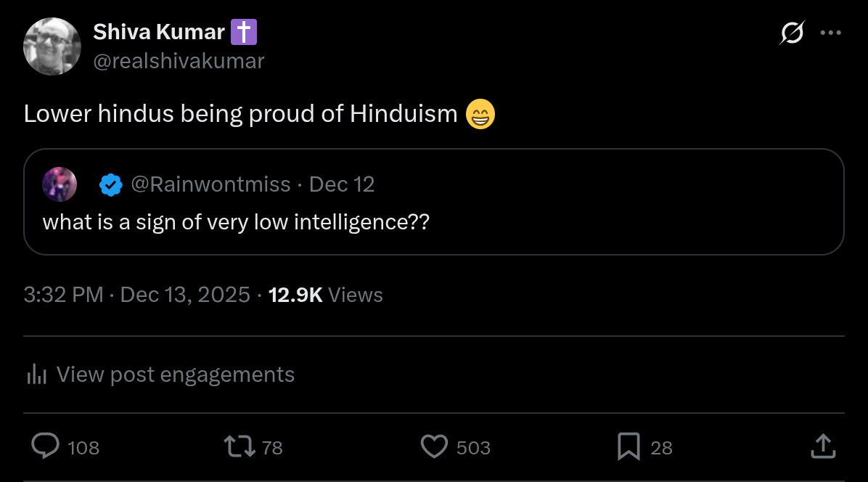This screenshot has width=868, height=482.
Task: Like the post with the heart icon
Action: click(x=434, y=446)
